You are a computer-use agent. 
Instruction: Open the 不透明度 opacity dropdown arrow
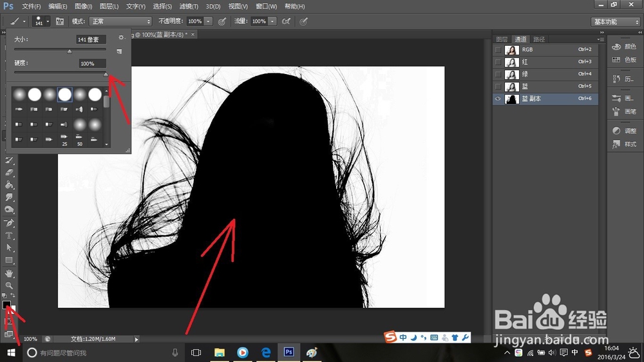pos(208,21)
